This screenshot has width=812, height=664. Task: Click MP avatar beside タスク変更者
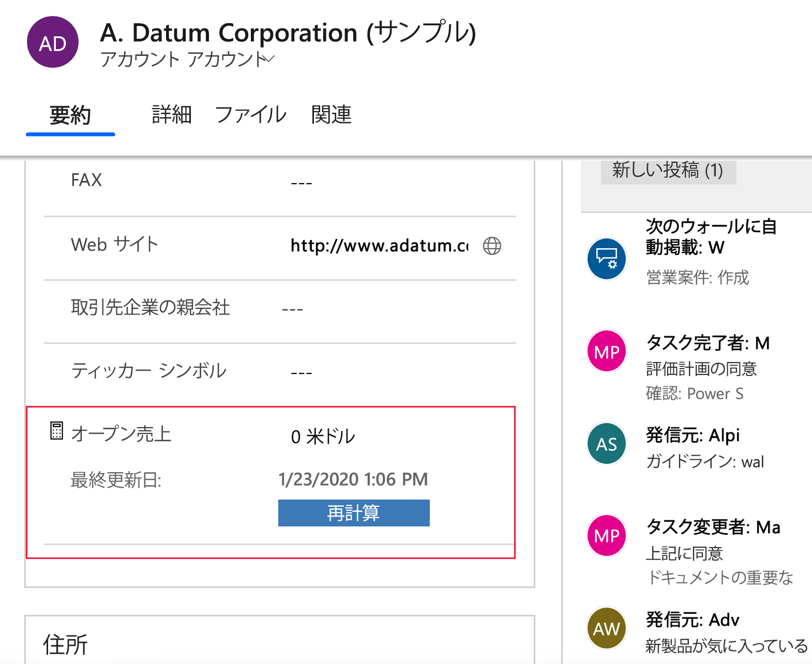click(x=607, y=536)
